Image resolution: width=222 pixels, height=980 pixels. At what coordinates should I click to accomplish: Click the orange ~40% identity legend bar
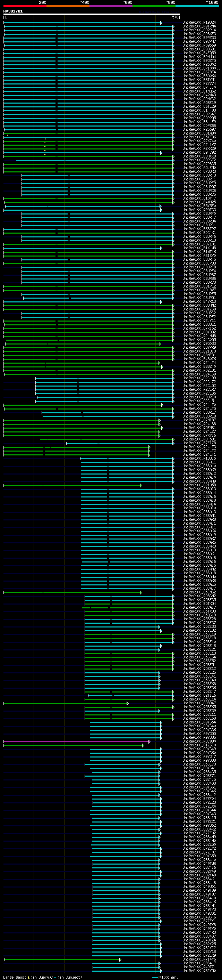pos(68,6)
